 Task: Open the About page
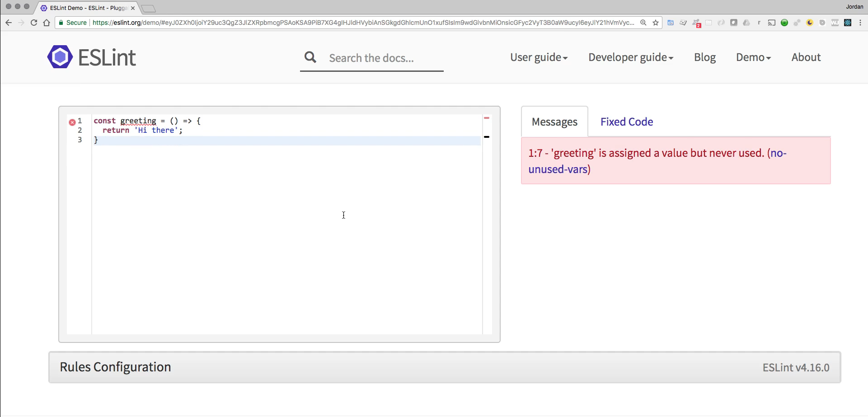pyautogui.click(x=806, y=57)
